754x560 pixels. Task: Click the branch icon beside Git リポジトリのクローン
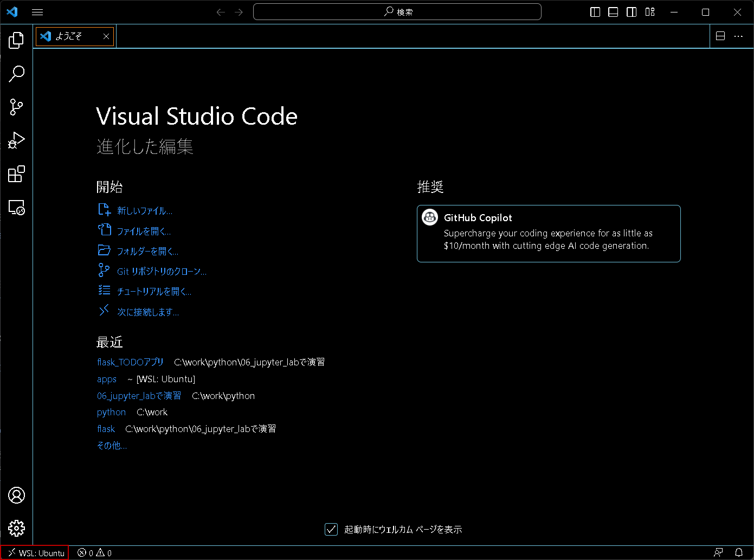tap(104, 270)
